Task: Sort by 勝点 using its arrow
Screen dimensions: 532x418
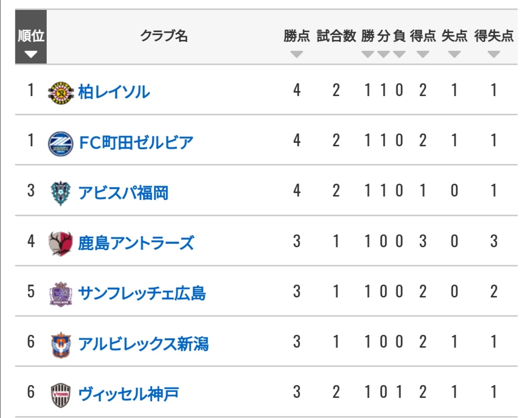Action: pyautogui.click(x=297, y=54)
